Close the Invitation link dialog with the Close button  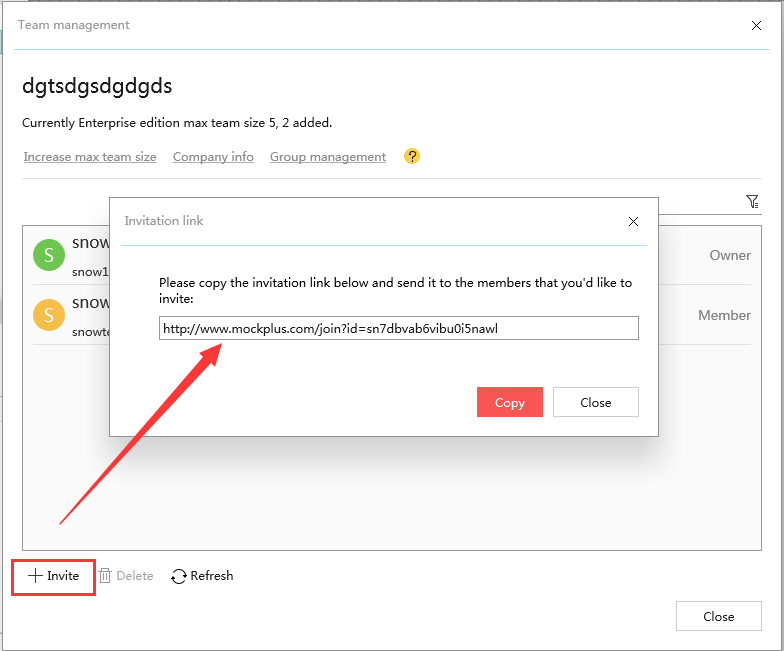596,402
